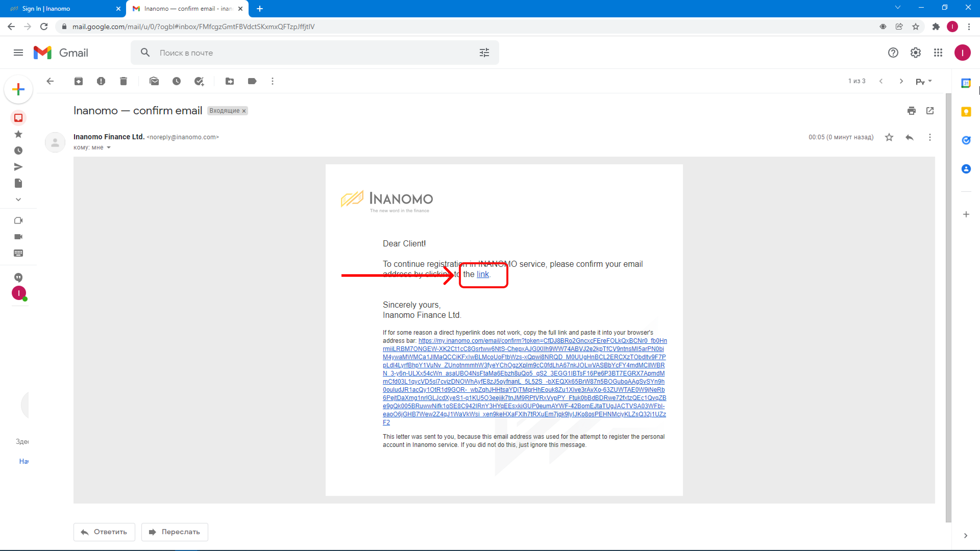Image resolution: width=980 pixels, height=551 pixels.
Task: Snooze this email
Action: pyautogui.click(x=177, y=81)
